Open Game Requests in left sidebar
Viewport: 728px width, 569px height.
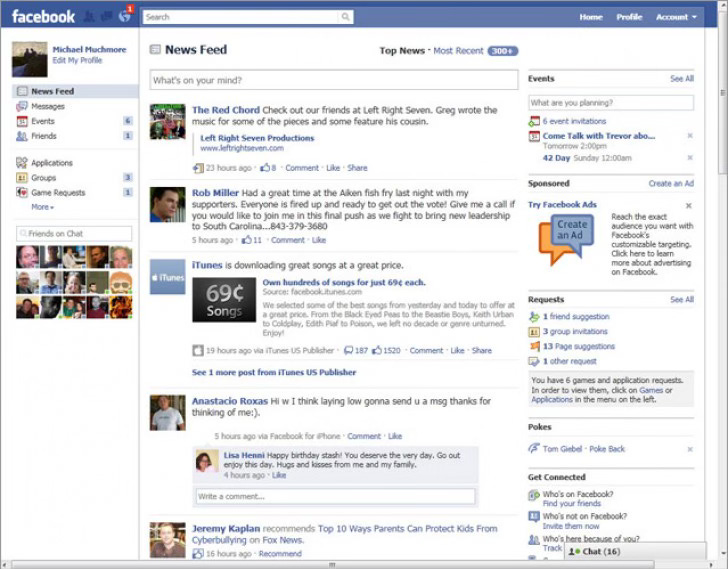point(58,193)
